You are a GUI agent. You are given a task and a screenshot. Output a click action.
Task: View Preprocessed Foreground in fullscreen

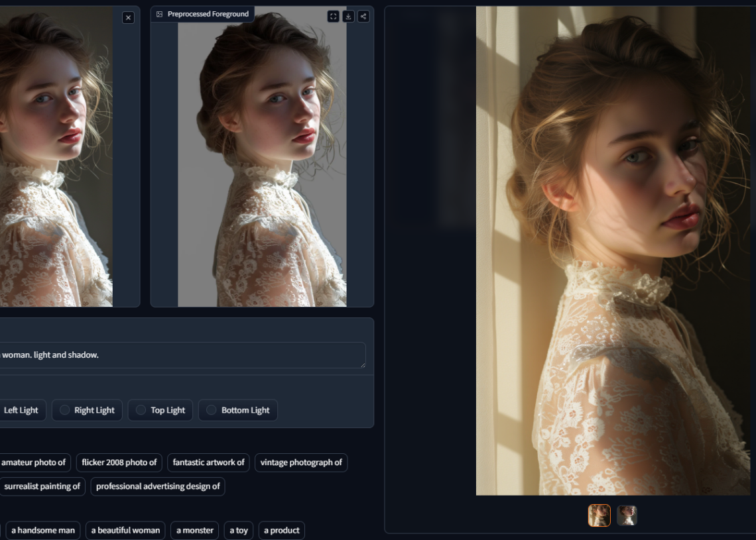334,16
